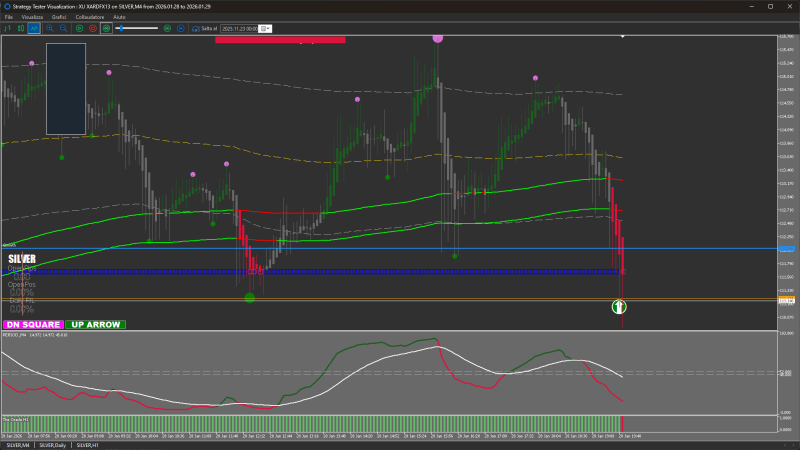Viewport: 800px width, 450px height.
Task: Edit the 2025.11.23 00:00 date field
Action: [240, 29]
